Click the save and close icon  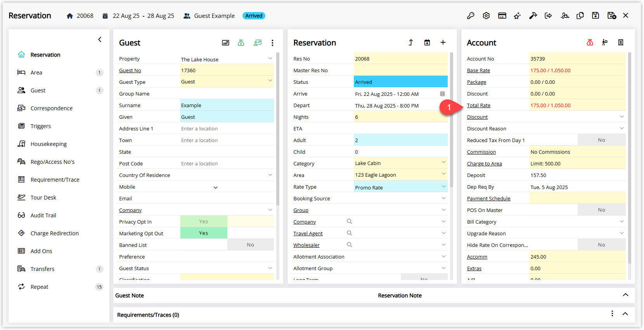click(612, 16)
